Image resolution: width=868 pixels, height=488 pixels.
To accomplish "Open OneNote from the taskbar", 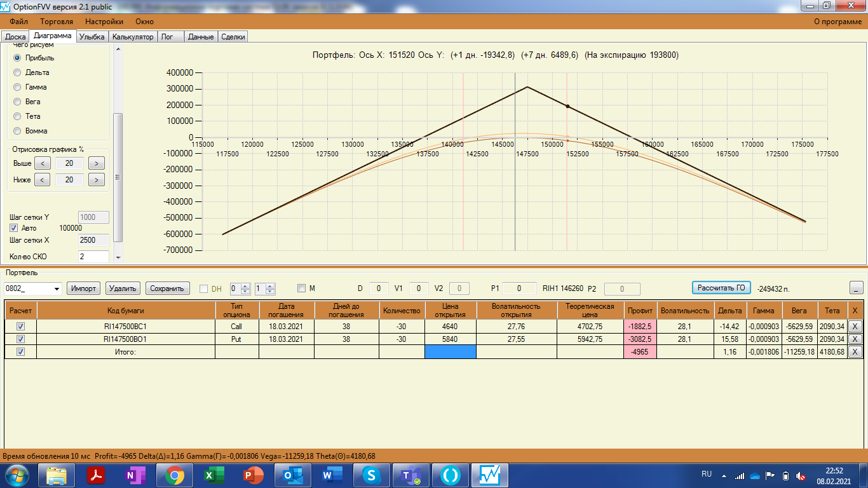I will (135, 475).
